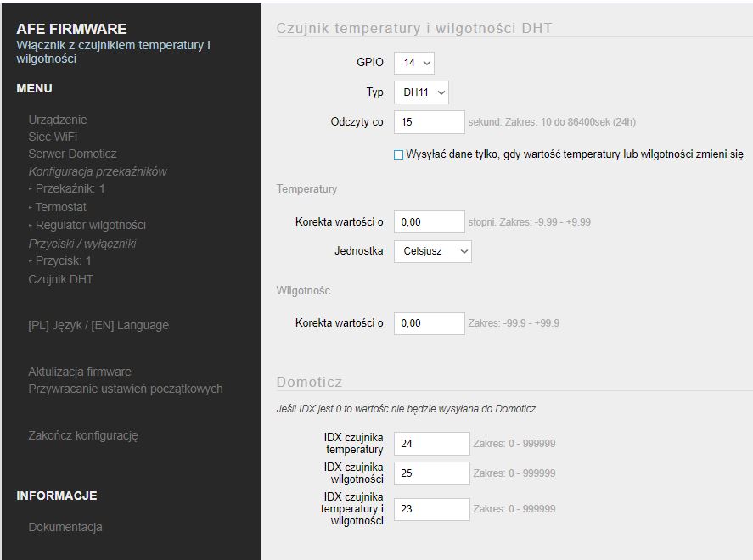Click the 'Zakres: -99.9 - +99.9' hint
The width and height of the screenshot is (753, 560).
click(x=514, y=323)
